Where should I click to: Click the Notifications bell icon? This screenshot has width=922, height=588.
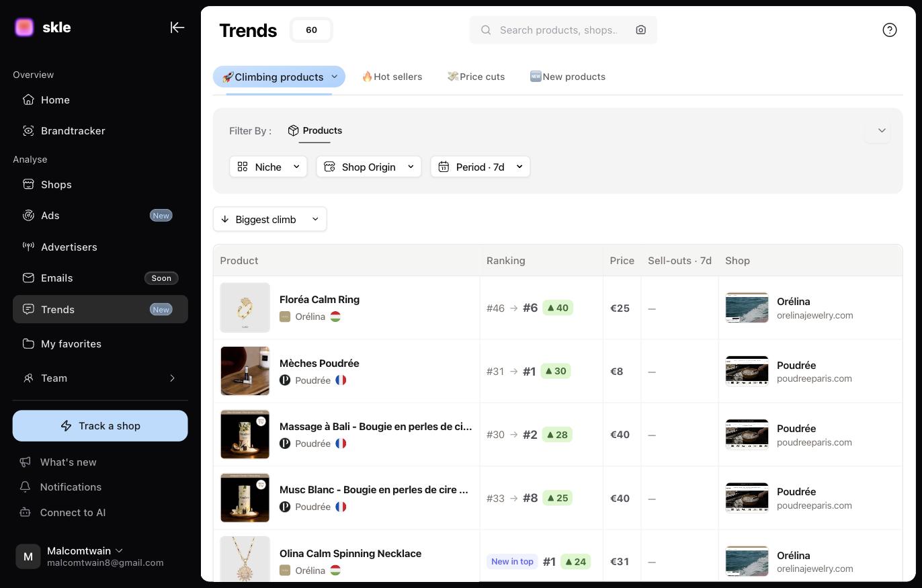coord(26,487)
